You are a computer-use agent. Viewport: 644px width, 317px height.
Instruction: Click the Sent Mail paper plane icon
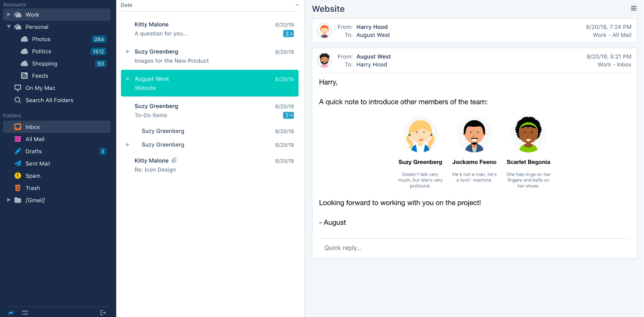(18, 163)
